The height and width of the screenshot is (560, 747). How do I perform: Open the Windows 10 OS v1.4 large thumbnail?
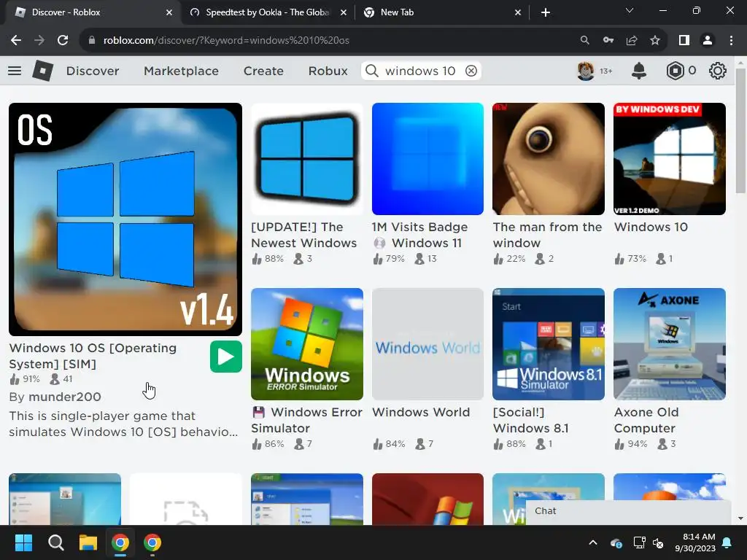pos(125,219)
